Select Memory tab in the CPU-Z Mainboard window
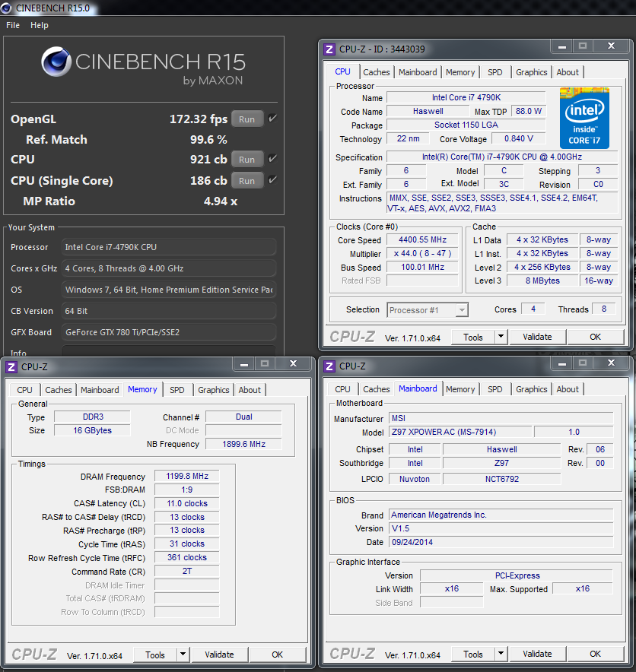The height and width of the screenshot is (672, 636). tap(460, 389)
